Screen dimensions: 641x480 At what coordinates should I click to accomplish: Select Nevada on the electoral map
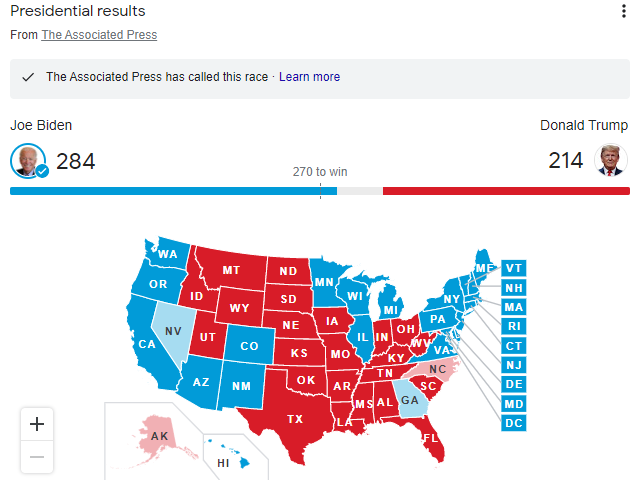[x=173, y=331]
